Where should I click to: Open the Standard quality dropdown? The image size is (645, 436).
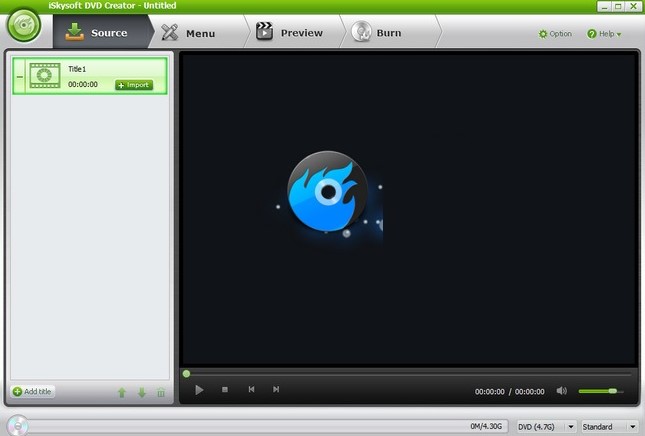point(610,427)
